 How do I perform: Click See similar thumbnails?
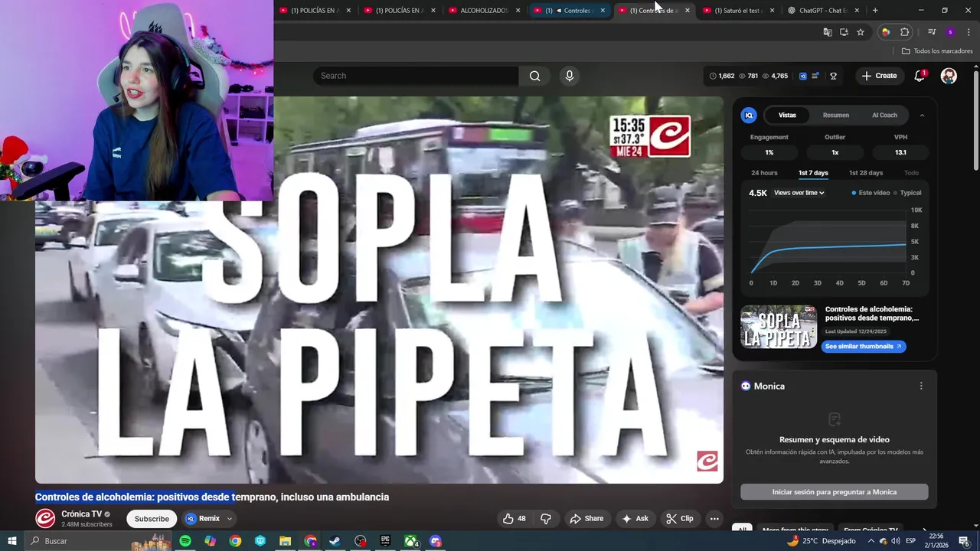(863, 347)
